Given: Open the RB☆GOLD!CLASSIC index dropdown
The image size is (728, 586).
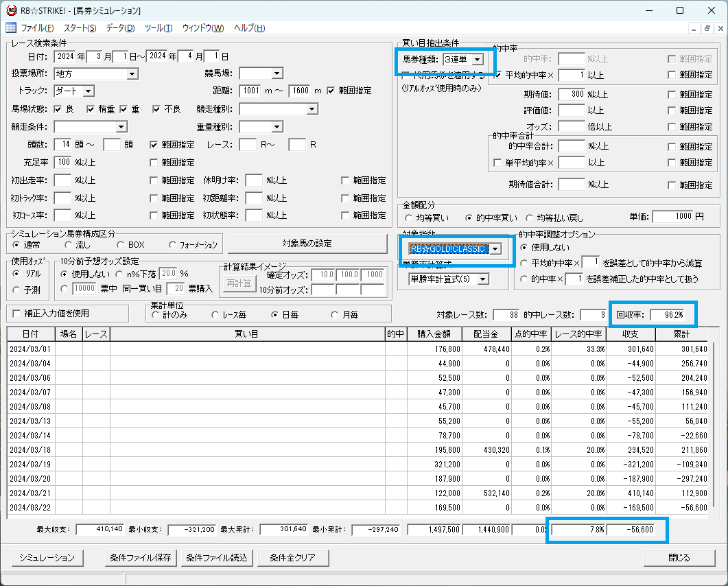Looking at the screenshot, I should [495, 249].
